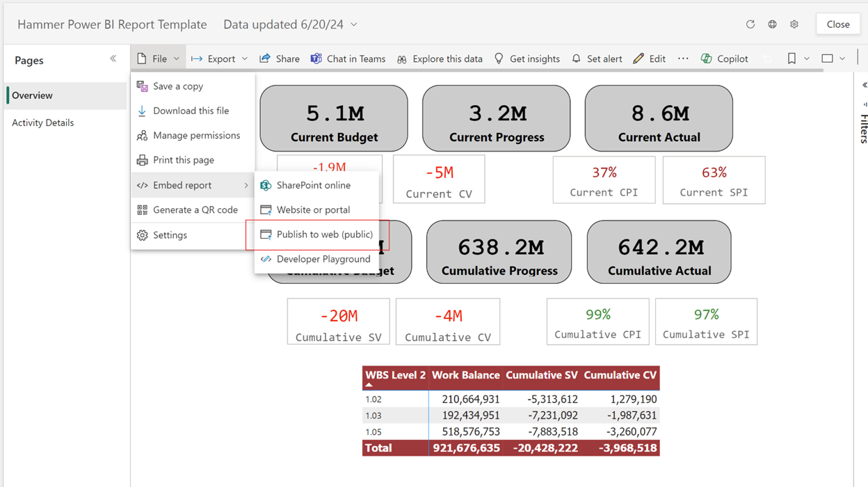
Task: Sort by Work Balance column header
Action: 466,376
